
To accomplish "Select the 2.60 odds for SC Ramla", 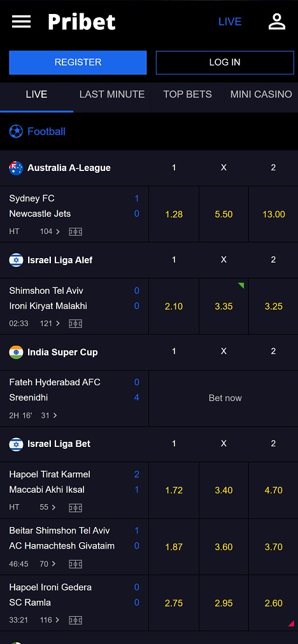I will pyautogui.click(x=274, y=603).
